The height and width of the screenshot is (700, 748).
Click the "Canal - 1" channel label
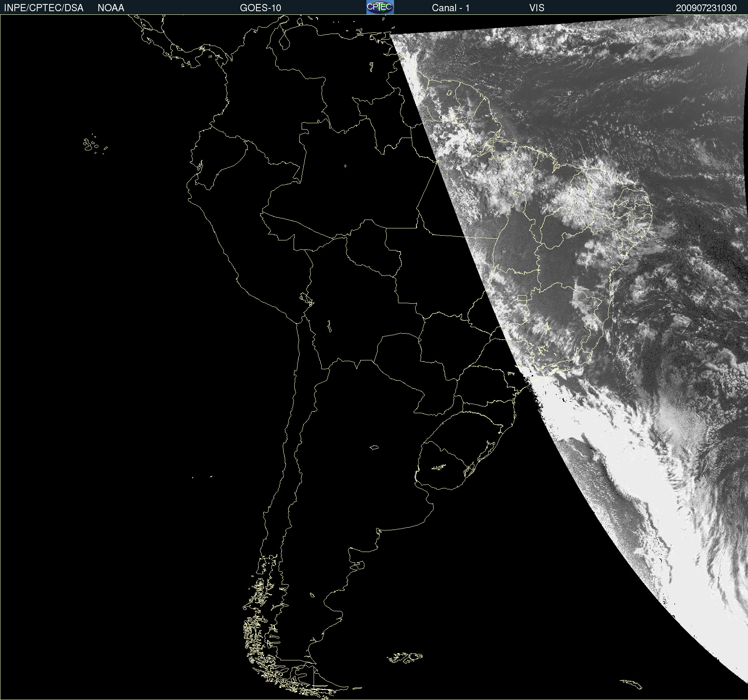tap(450, 8)
